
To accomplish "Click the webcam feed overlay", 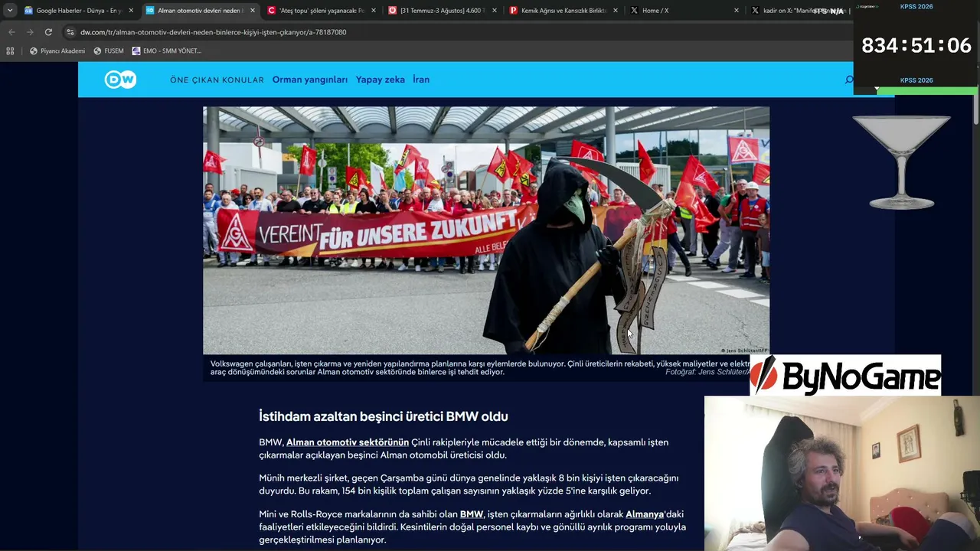I will point(842,473).
